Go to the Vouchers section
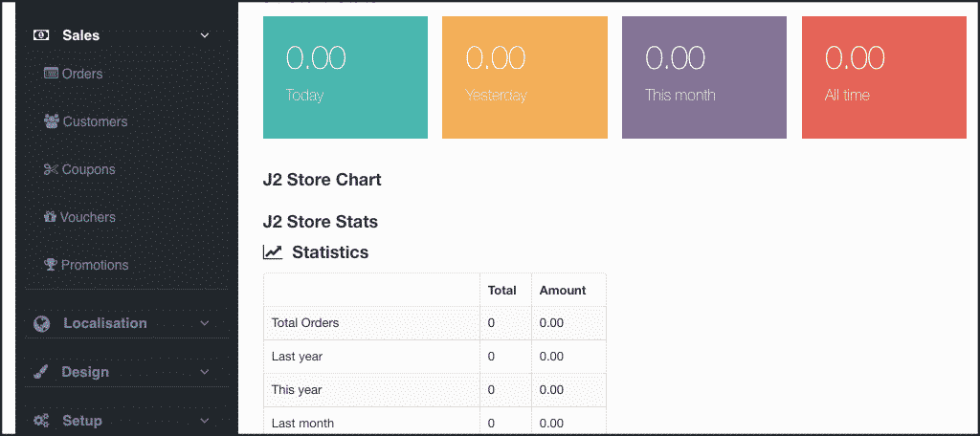This screenshot has height=436, width=980. [87, 217]
